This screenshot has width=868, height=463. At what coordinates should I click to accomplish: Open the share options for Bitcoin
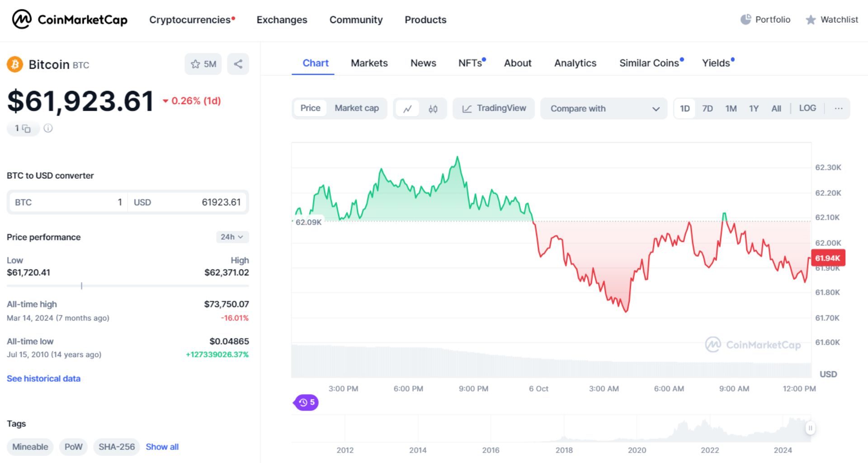238,64
